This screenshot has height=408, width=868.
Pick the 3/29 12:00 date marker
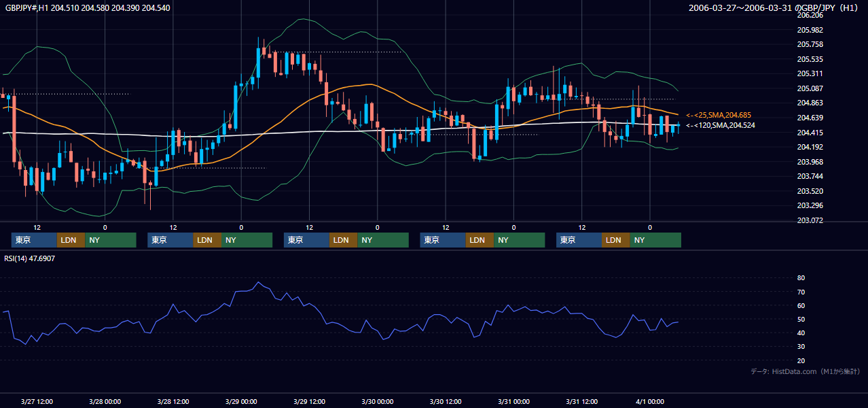coord(309,401)
